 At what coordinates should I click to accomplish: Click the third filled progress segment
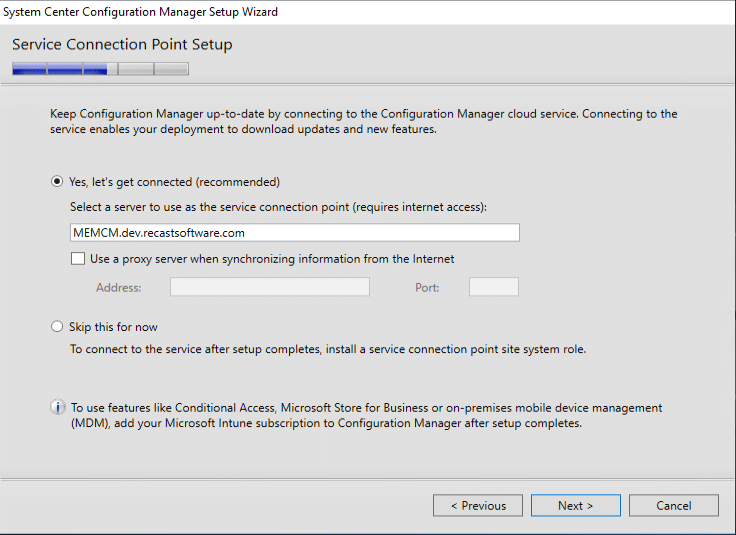[x=95, y=69]
